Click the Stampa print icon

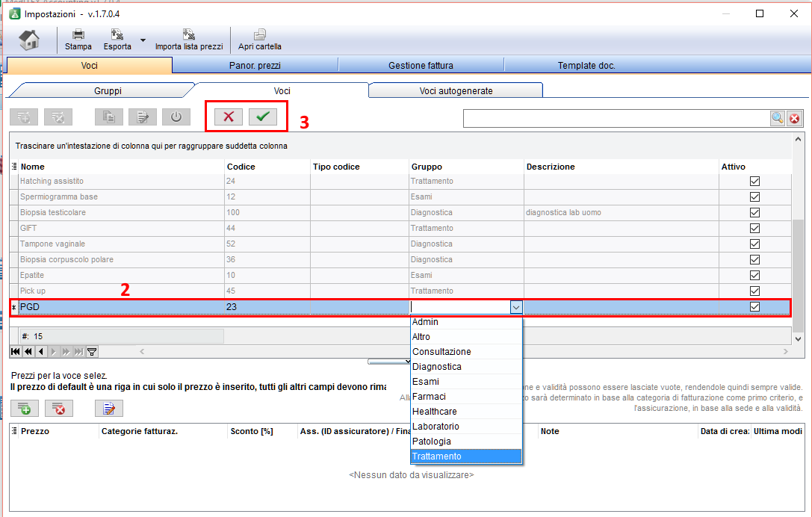coord(78,40)
